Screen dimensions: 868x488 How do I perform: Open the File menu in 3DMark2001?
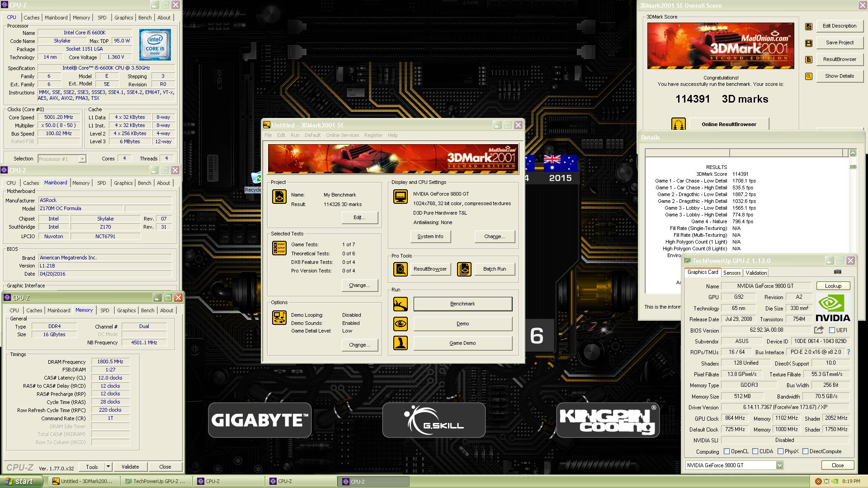click(268, 135)
